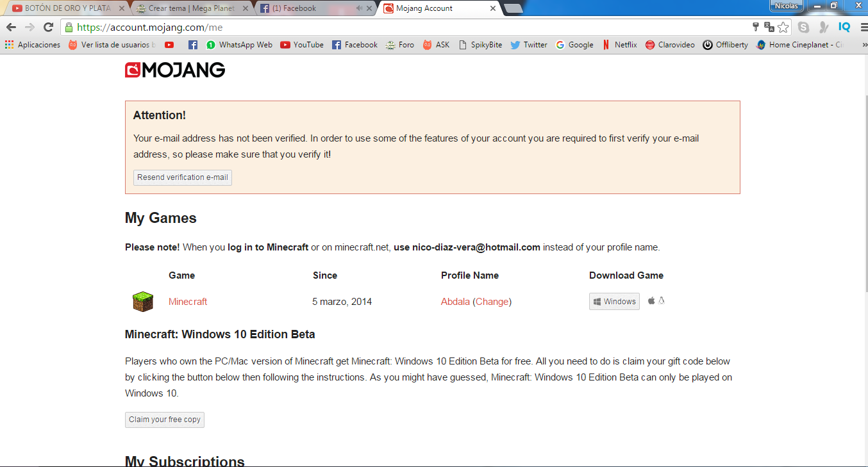This screenshot has width=868, height=467.
Task: Claim your free Windows 10 copy
Action: coord(165,420)
